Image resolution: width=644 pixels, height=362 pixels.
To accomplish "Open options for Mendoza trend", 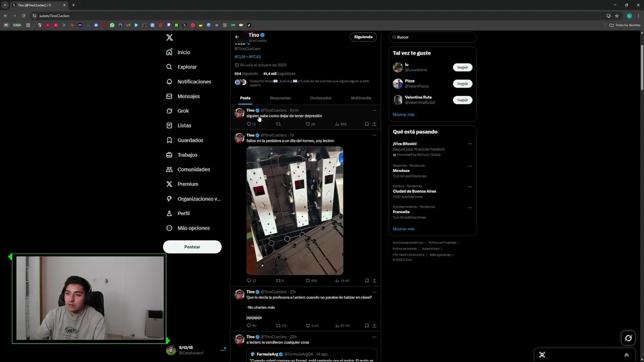I will [470, 166].
